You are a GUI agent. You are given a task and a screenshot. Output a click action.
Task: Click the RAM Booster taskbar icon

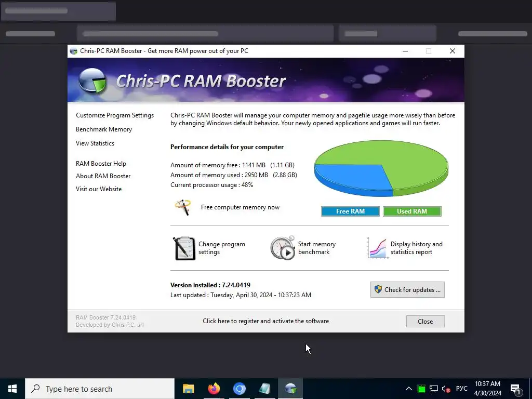coord(290,389)
